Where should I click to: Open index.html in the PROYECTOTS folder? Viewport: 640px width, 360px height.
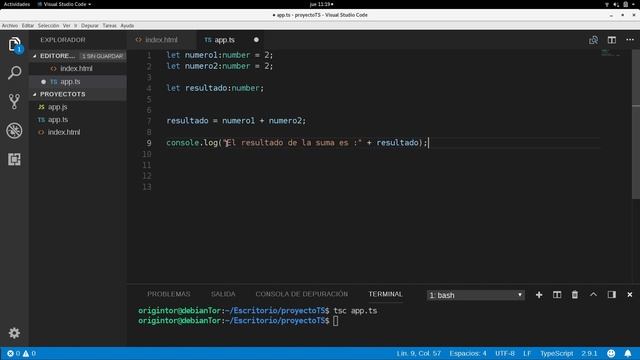(78, 132)
